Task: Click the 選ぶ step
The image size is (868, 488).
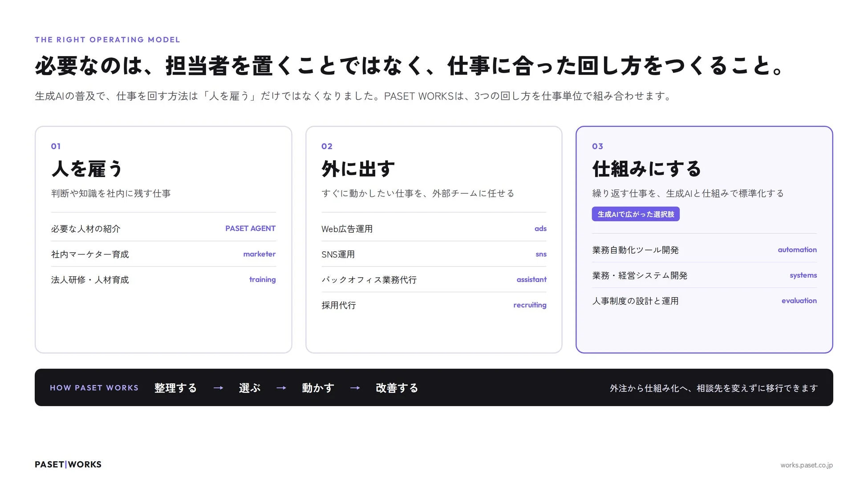Action: click(250, 388)
